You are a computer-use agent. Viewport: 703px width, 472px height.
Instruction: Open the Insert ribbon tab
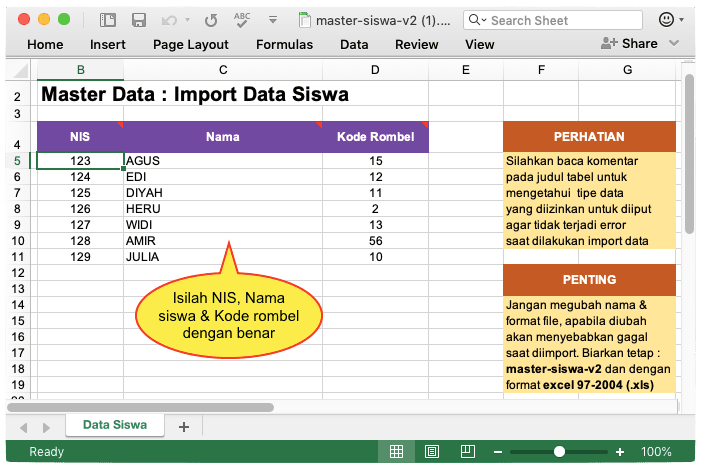click(108, 44)
